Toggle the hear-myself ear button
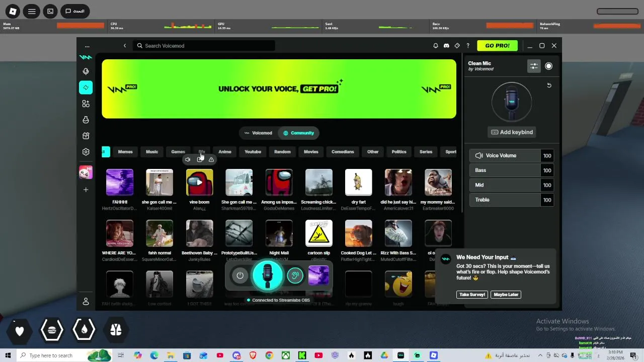 click(x=295, y=276)
